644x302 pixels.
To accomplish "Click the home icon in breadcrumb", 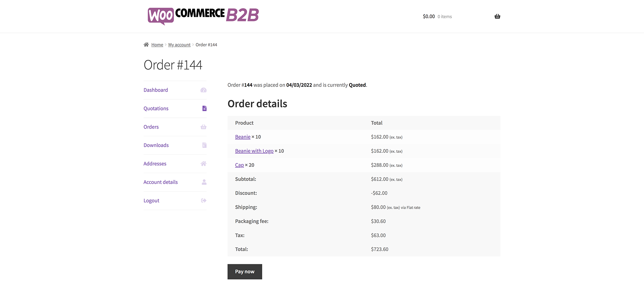I will click(x=146, y=45).
